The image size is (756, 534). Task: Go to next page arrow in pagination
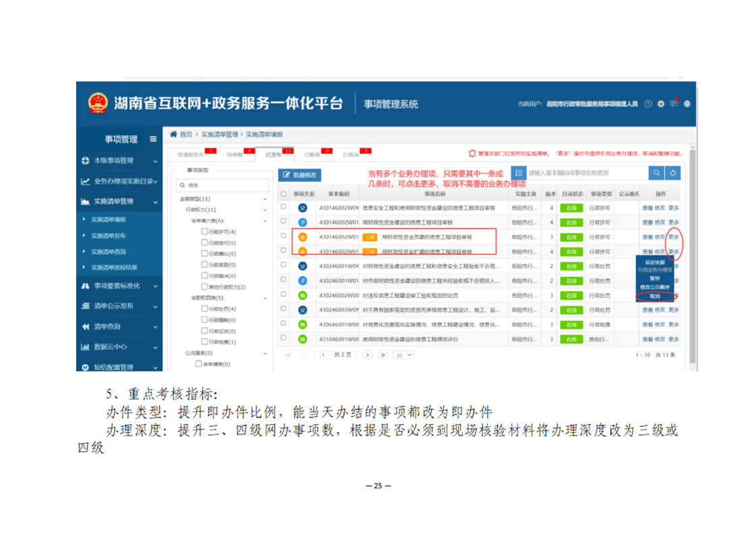[x=368, y=355]
